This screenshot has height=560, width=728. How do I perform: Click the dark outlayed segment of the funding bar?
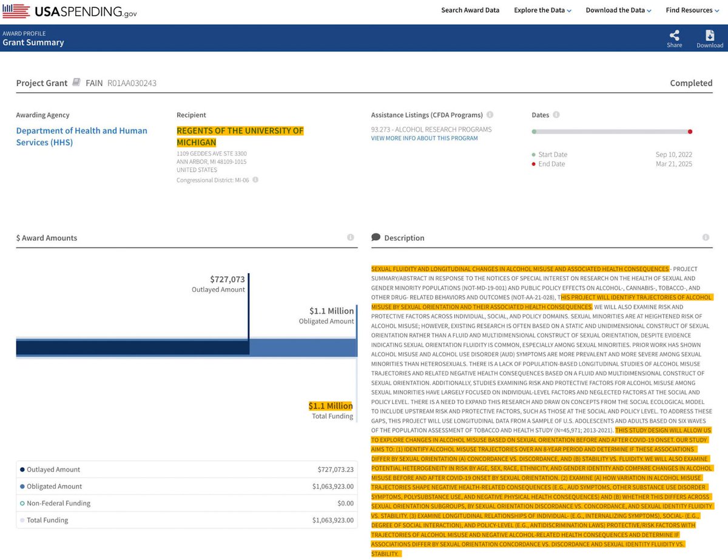click(132, 348)
